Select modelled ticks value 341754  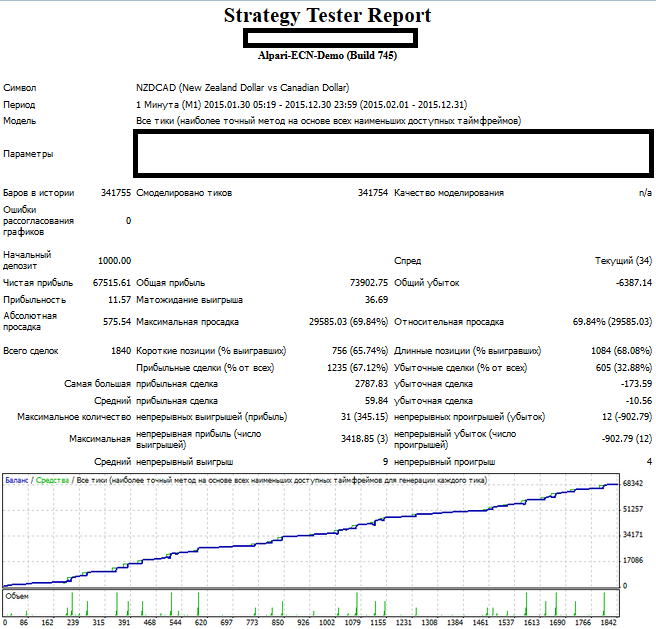pyautogui.click(x=373, y=193)
